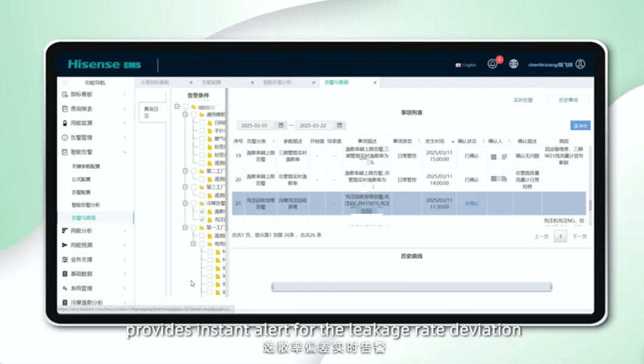
Task: Select 告警配置 in the sidebar submenu
Action: (x=82, y=193)
